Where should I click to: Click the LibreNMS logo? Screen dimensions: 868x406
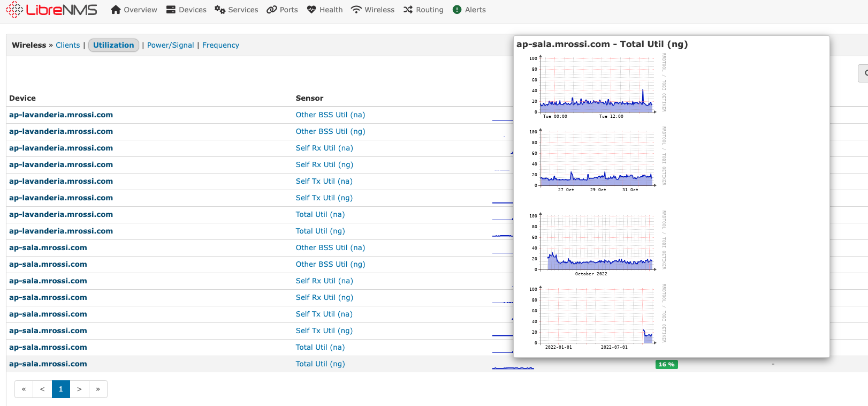pyautogui.click(x=51, y=10)
